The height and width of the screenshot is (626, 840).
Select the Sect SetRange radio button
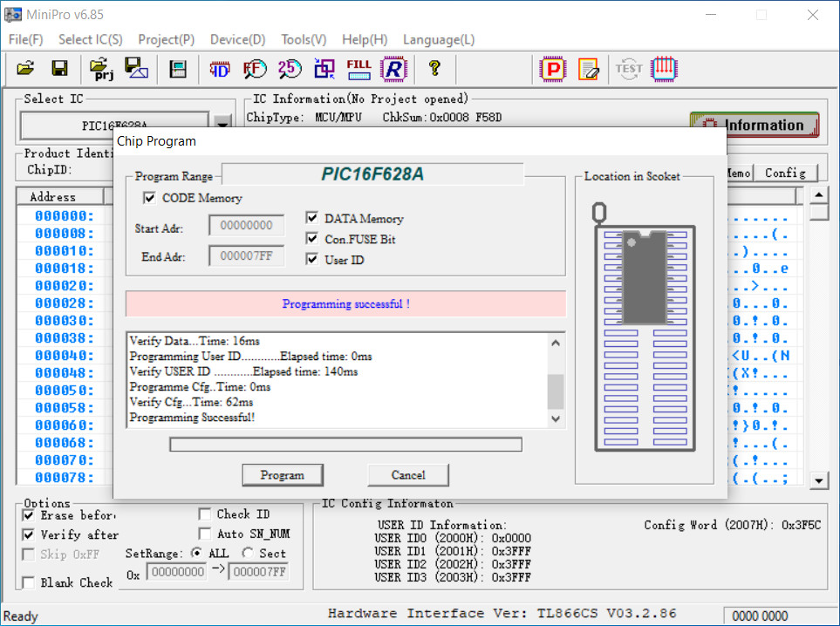(x=248, y=553)
